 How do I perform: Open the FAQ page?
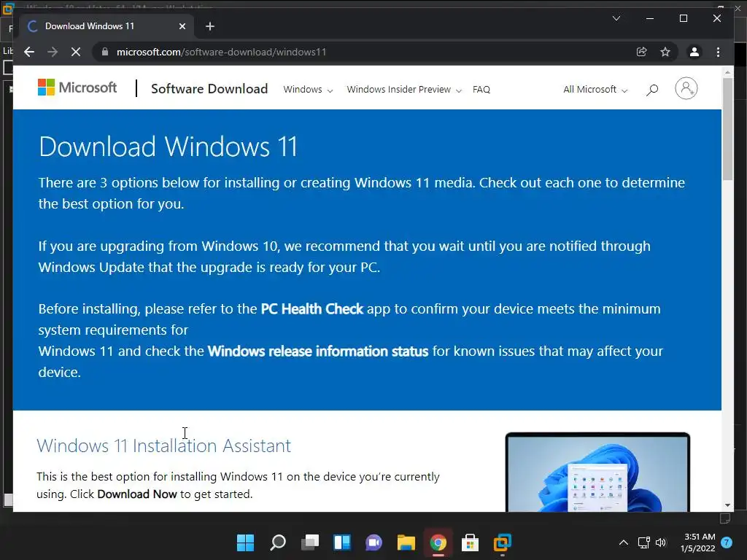pyautogui.click(x=481, y=90)
